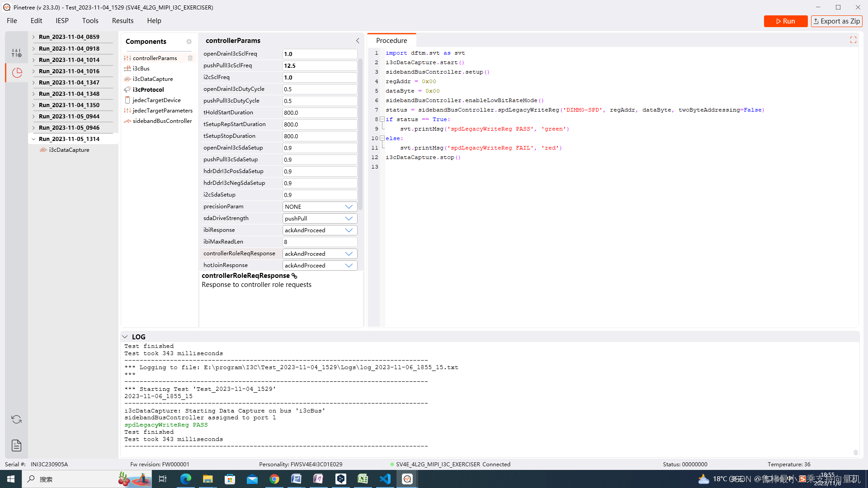Click the tHoldStartDuration value field
The height and width of the screenshot is (488, 868).
coord(320,113)
